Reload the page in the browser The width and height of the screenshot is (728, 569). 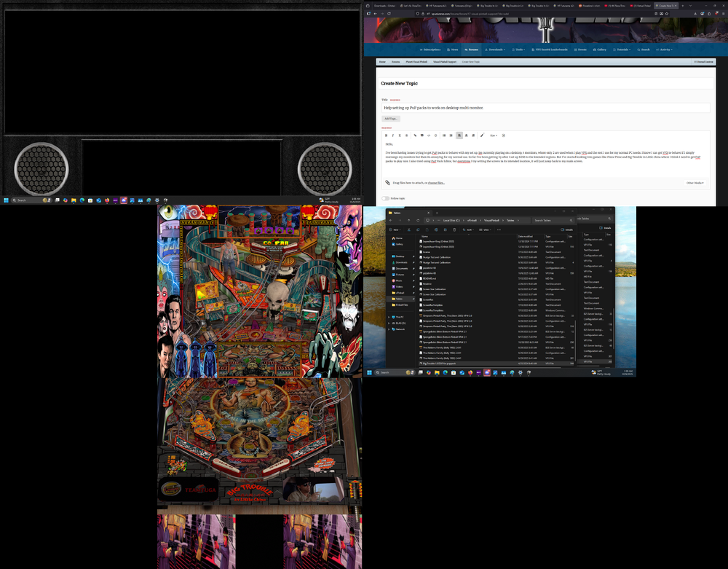[x=389, y=13]
